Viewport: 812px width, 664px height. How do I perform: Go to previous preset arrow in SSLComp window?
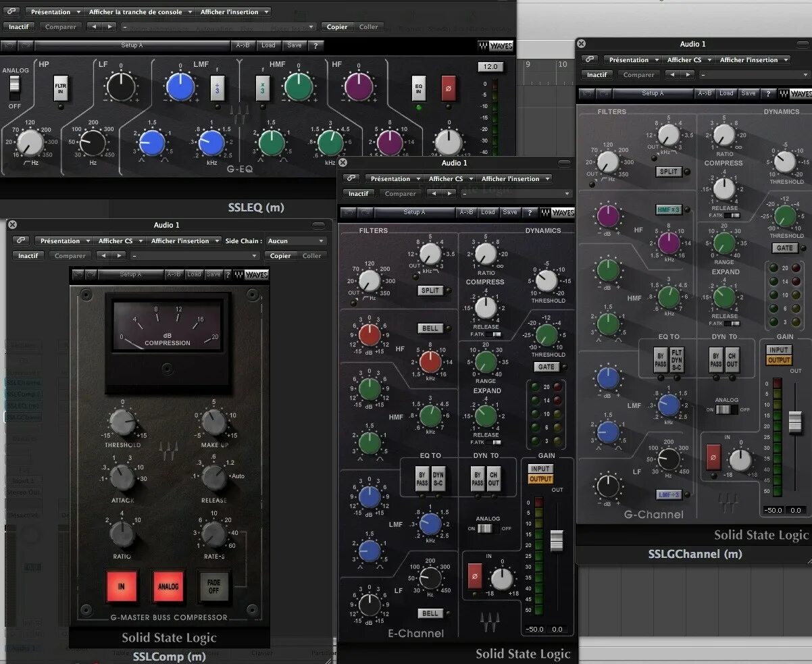click(103, 255)
